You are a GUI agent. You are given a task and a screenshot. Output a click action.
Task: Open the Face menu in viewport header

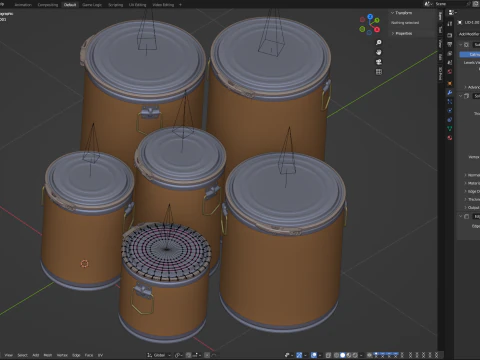(89, 355)
